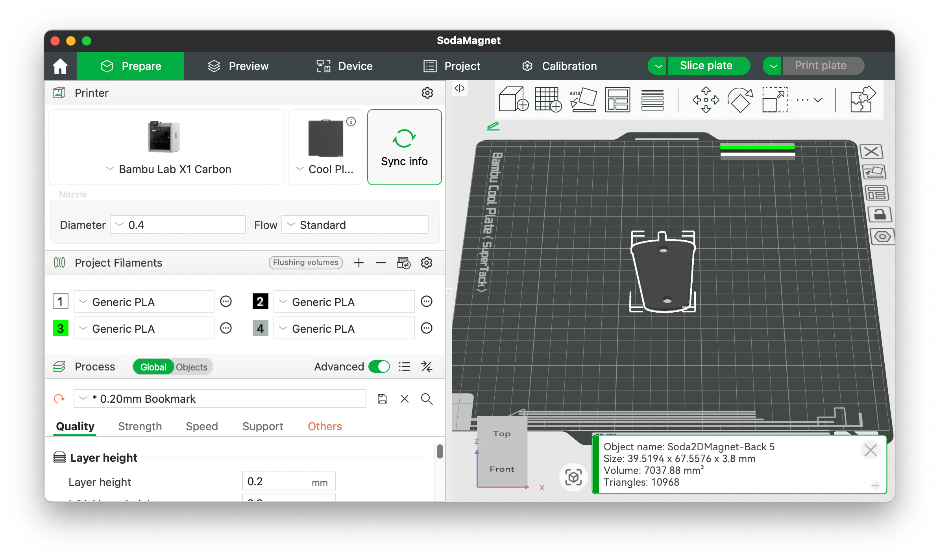
Task: Expand the Print plate options arrow
Action: pos(772,66)
